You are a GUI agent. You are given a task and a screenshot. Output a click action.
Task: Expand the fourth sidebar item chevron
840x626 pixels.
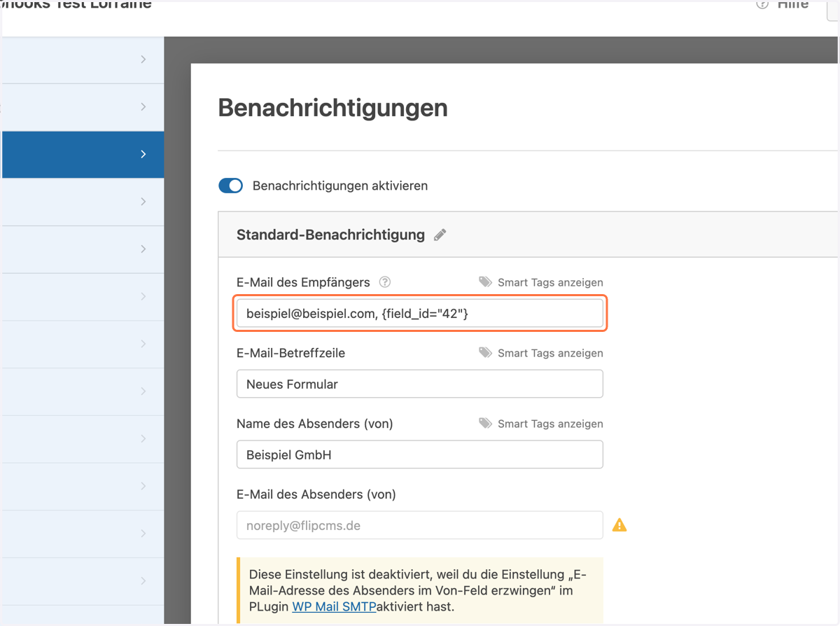click(x=143, y=202)
